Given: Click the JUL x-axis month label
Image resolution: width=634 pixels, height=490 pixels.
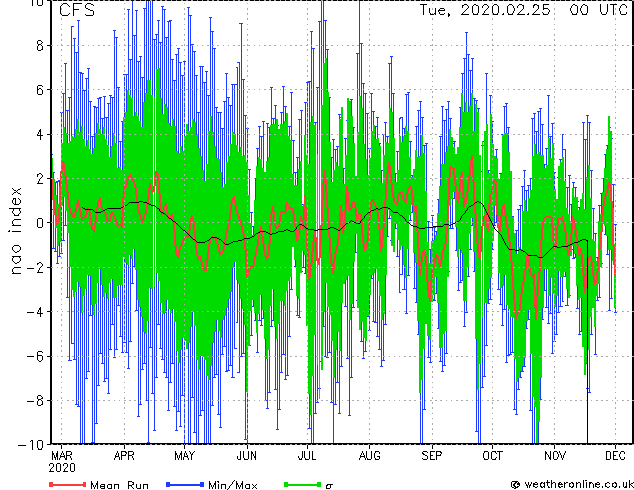Looking at the screenshot, I should click(307, 456).
